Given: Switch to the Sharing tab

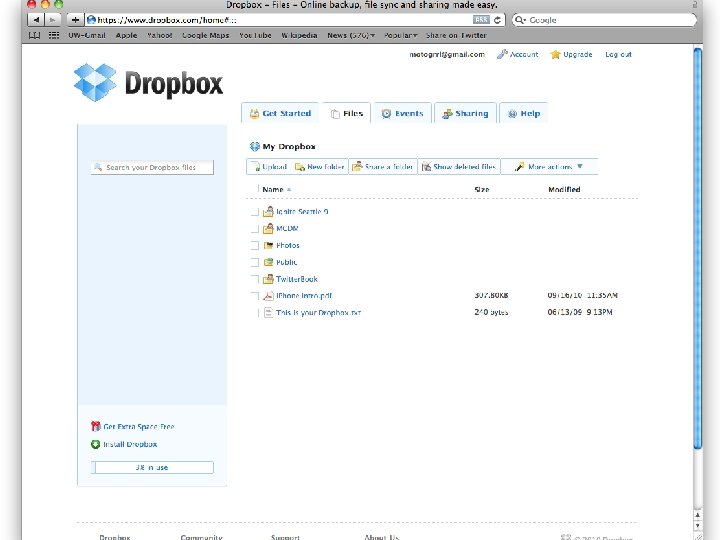Looking at the screenshot, I should click(x=465, y=113).
